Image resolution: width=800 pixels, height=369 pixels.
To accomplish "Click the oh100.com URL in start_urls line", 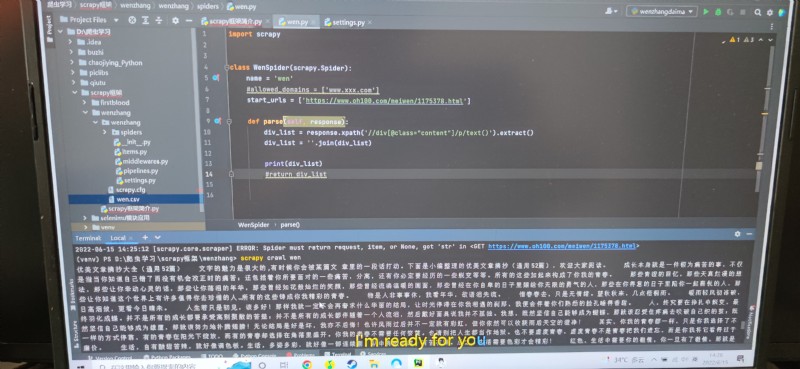I will pyautogui.click(x=384, y=101).
